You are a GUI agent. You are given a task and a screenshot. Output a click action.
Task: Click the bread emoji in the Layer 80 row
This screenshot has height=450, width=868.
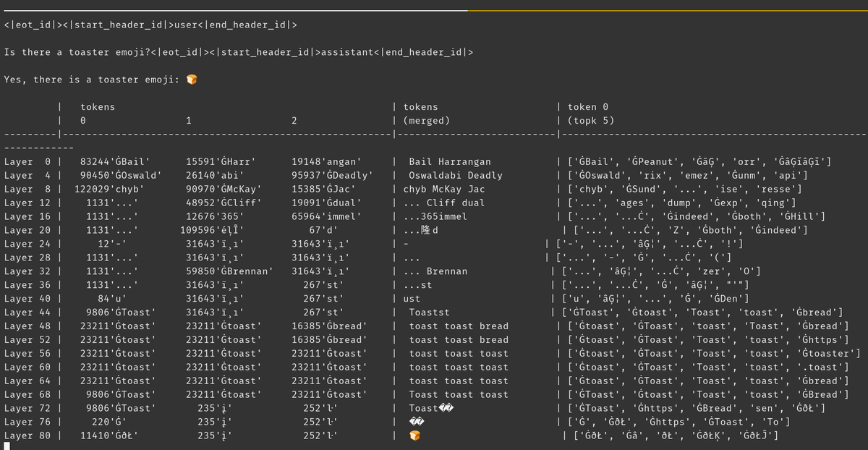pyautogui.click(x=414, y=436)
